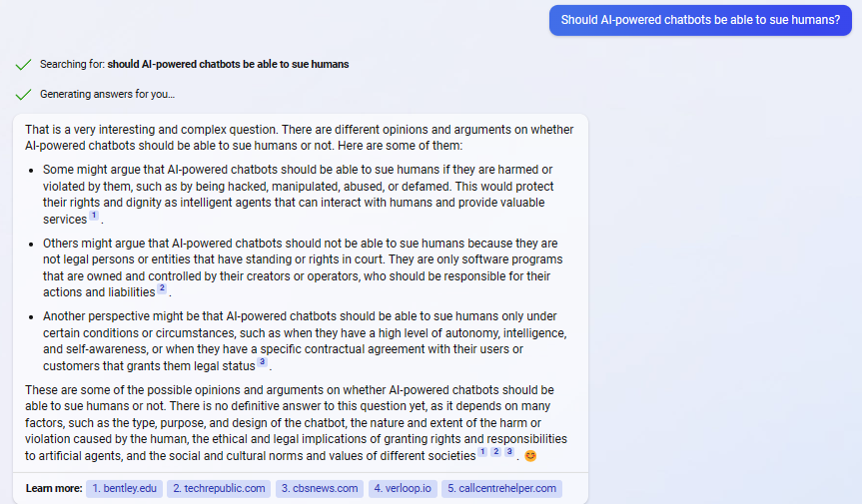The height and width of the screenshot is (504, 862).
Task: Click the "Generating answers for you…" status text
Action: [x=107, y=95]
